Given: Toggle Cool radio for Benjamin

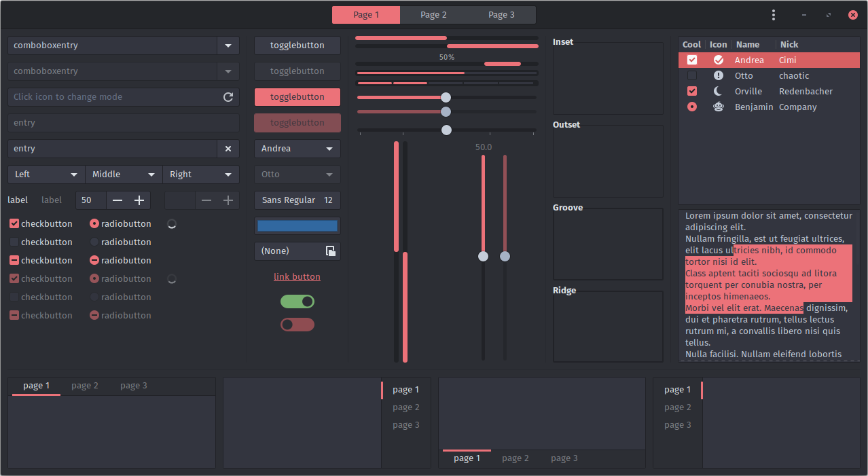Looking at the screenshot, I should click(x=692, y=107).
